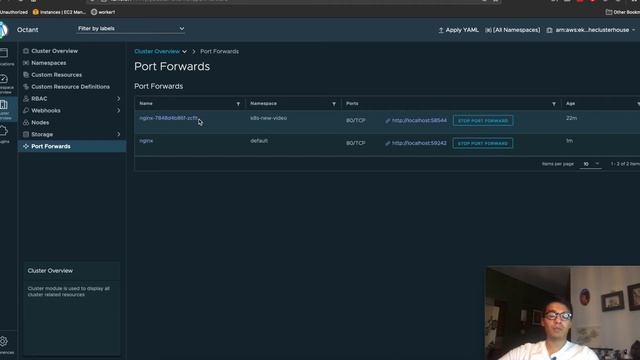Filter the Namespace column using funnel icon
Image resolution: width=640 pixels, height=360 pixels.
pyautogui.click(x=334, y=104)
